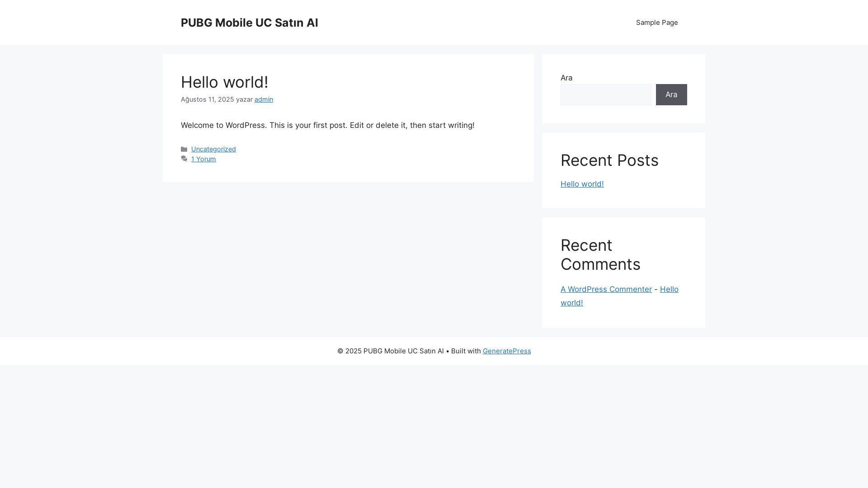Open the GeneratePress footer link
Image resolution: width=868 pixels, height=488 pixels.
point(507,351)
